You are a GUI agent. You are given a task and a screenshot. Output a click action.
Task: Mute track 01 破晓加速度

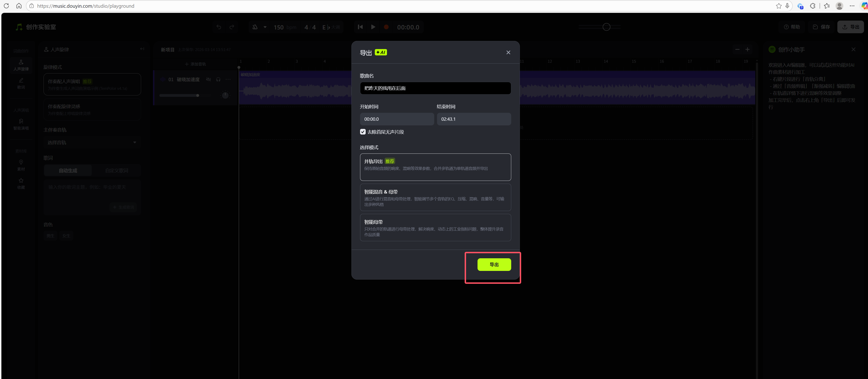[x=208, y=80]
